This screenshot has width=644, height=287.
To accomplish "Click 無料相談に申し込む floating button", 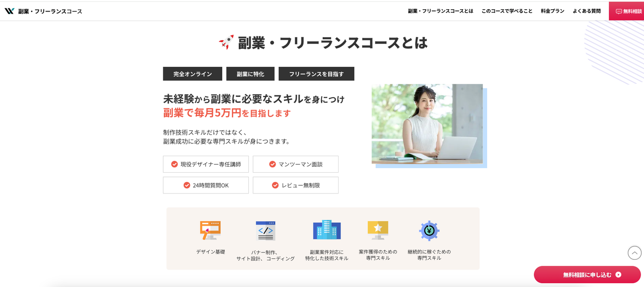I will click(587, 275).
